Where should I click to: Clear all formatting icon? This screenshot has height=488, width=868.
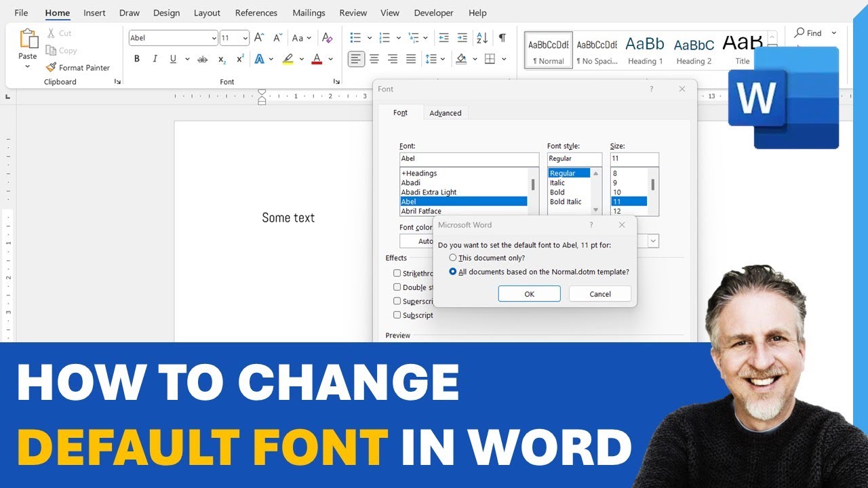328,38
